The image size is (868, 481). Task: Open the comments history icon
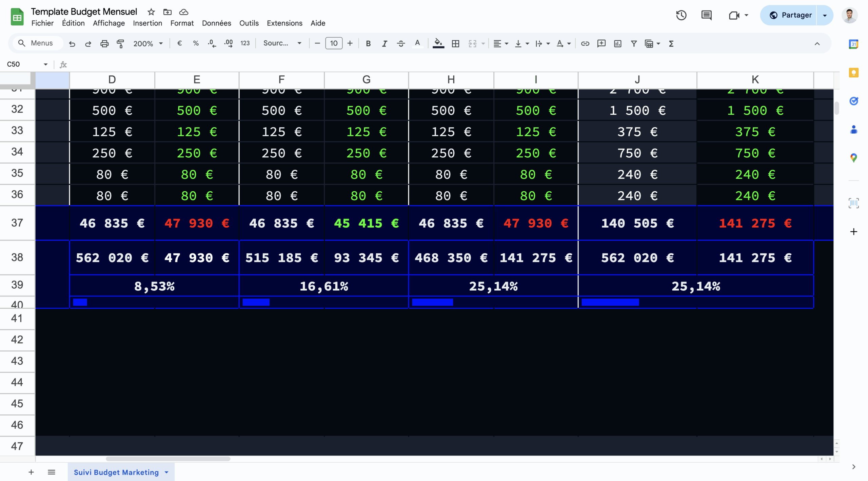click(706, 15)
